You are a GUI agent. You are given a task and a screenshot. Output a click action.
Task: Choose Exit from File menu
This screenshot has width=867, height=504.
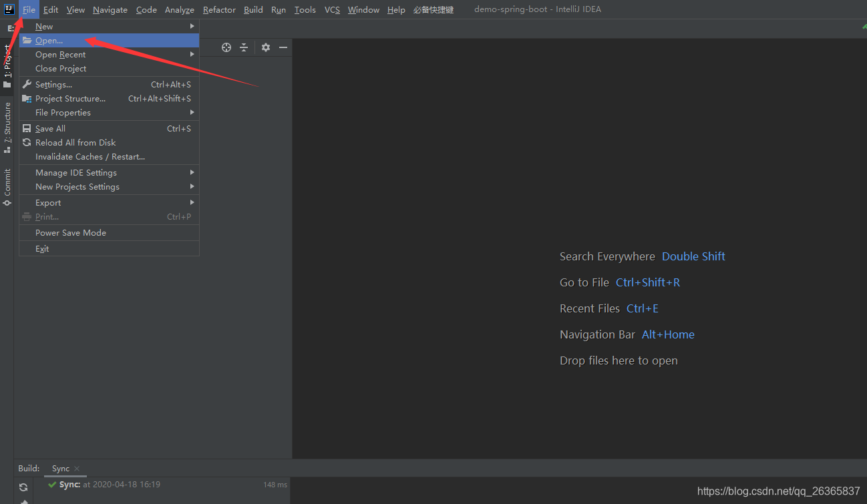[x=109, y=249]
